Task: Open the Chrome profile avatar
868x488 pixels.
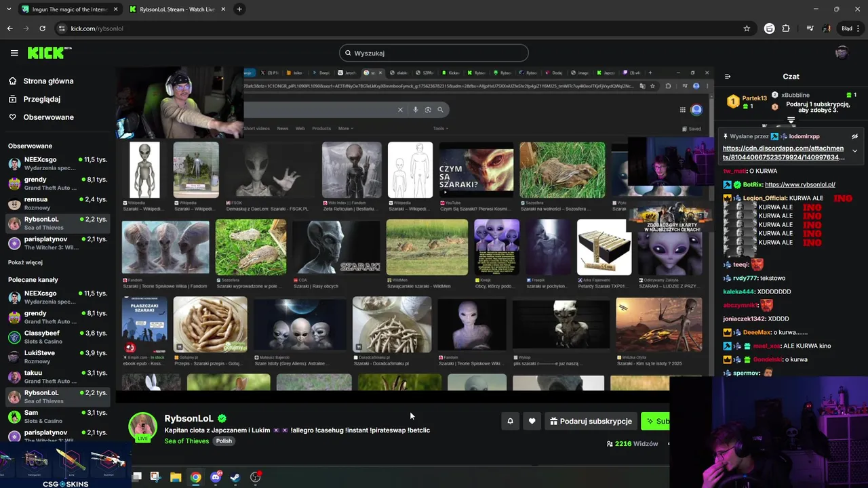Action: pyautogui.click(x=827, y=28)
